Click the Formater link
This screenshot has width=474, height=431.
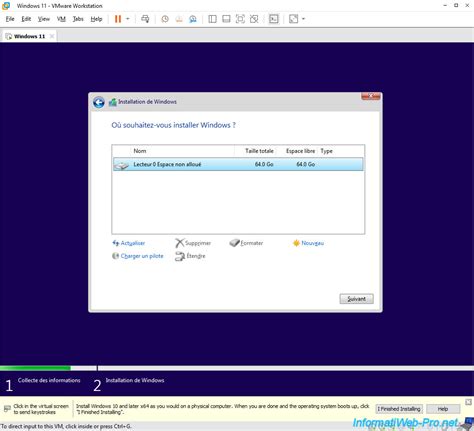point(252,243)
